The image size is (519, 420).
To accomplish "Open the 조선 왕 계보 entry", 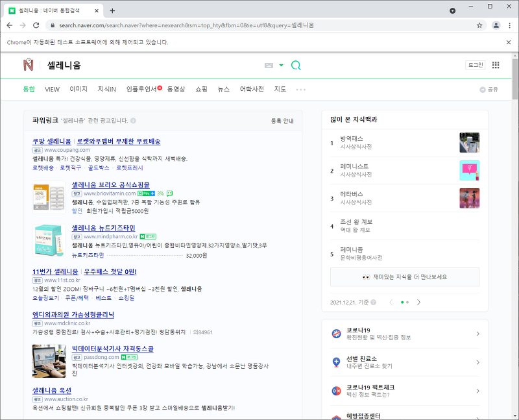I will point(356,222).
